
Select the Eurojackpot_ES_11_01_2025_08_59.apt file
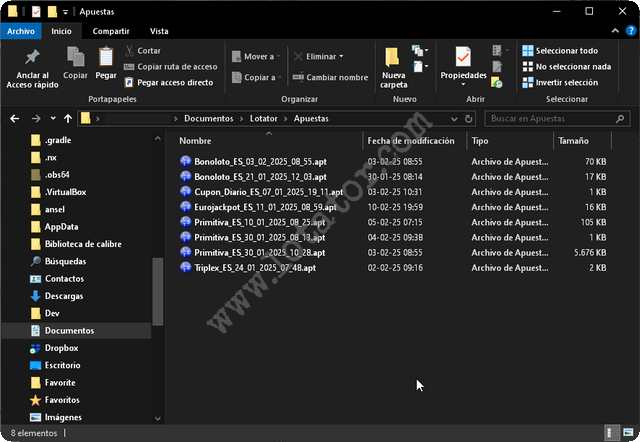pyautogui.click(x=254, y=206)
